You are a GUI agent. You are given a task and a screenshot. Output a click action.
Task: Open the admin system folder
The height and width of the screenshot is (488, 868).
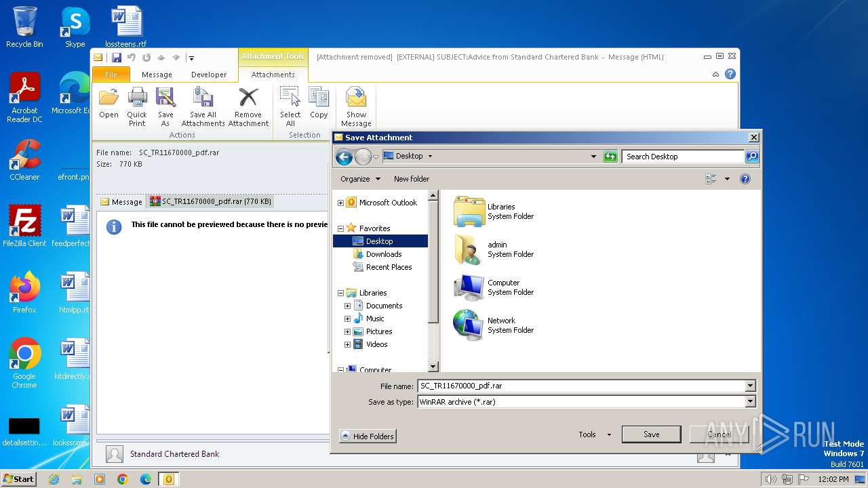coord(494,249)
